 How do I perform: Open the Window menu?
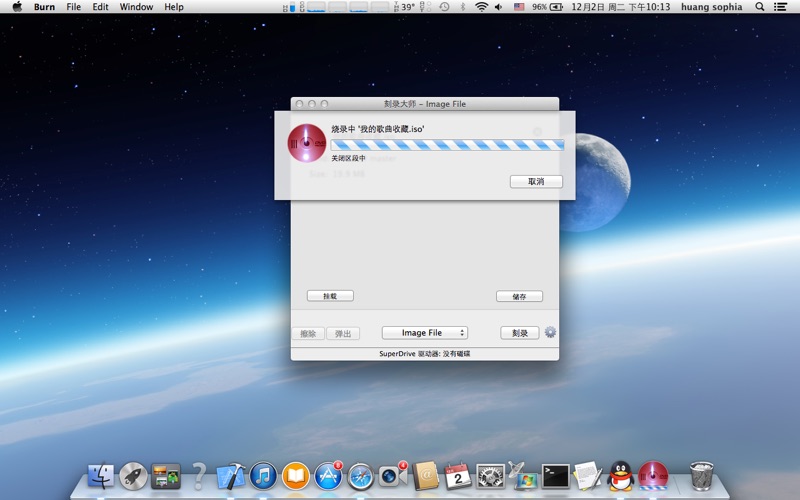tap(136, 7)
